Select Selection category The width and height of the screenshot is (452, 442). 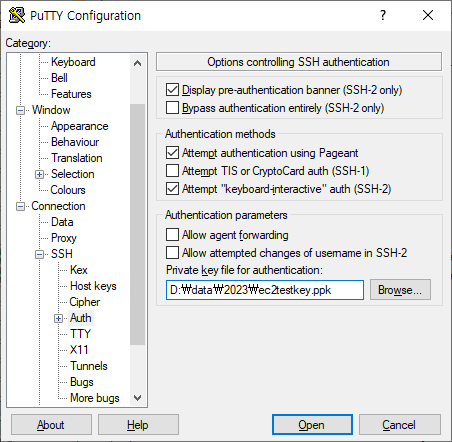pyautogui.click(x=73, y=174)
